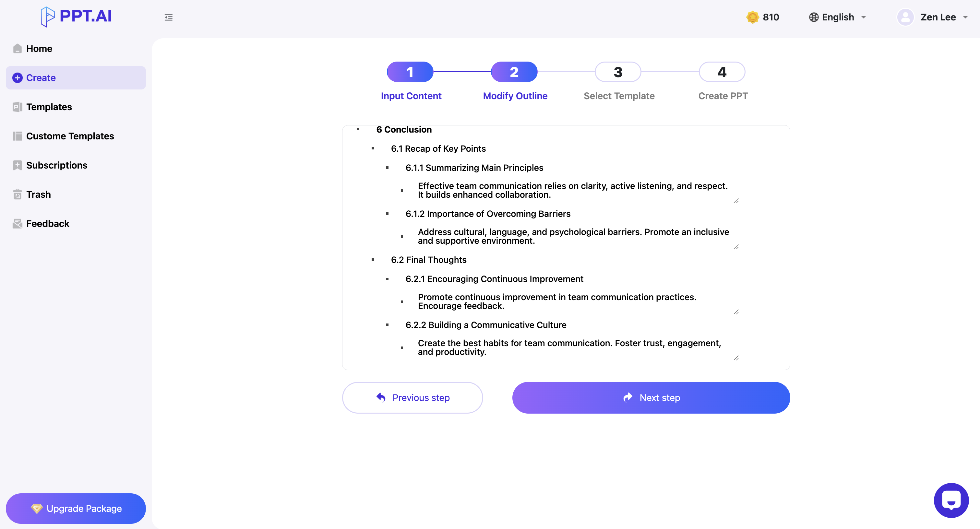Click step 1 Input Content indicator
Screen dimensions: 980x529
[410, 72]
